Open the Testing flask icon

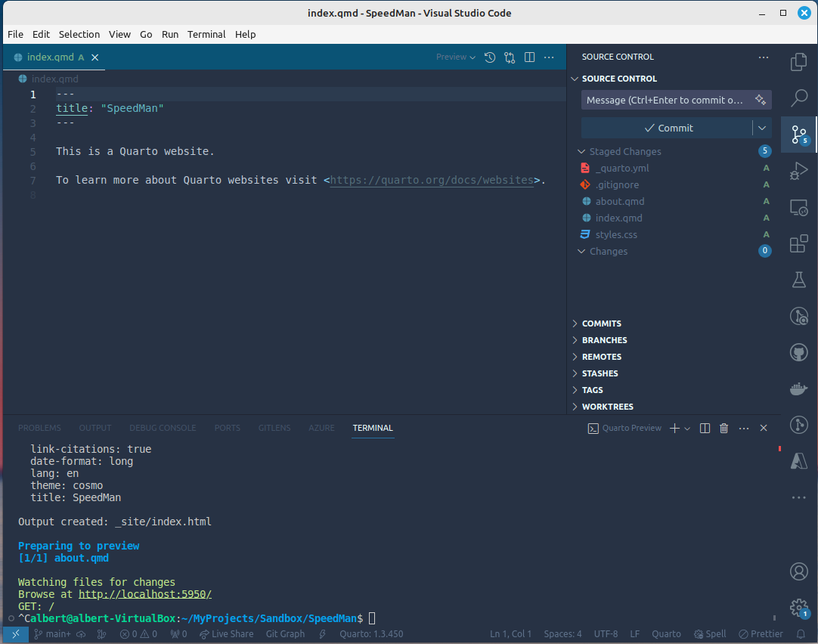798,280
